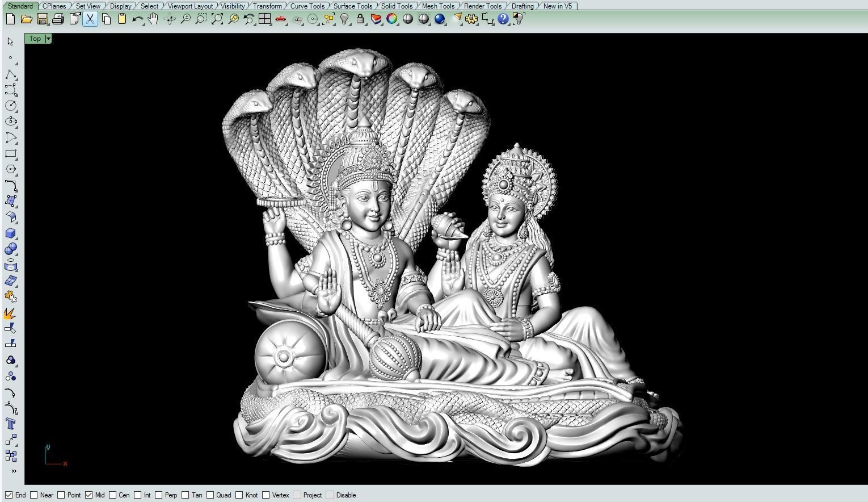The height and width of the screenshot is (502, 868).
Task: Enable the Knot osnap checkbox
Action: pyautogui.click(x=239, y=495)
